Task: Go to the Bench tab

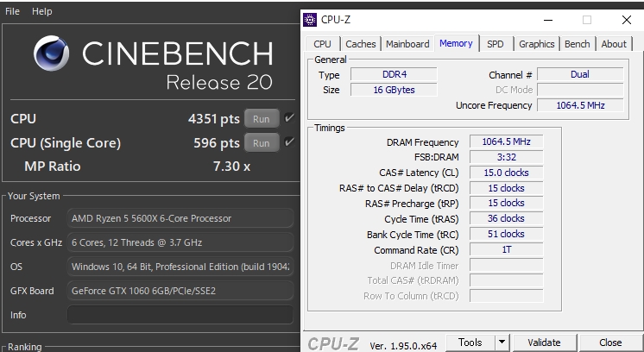Action: (577, 44)
